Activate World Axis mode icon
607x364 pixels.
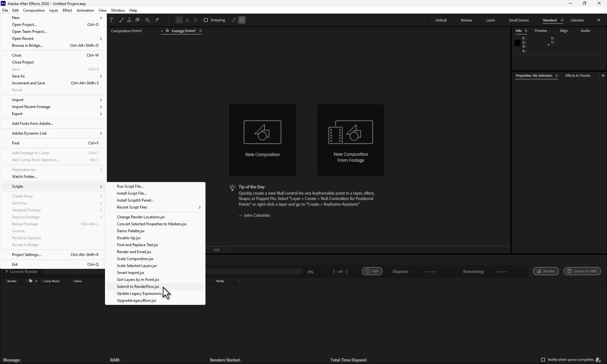coord(187,20)
